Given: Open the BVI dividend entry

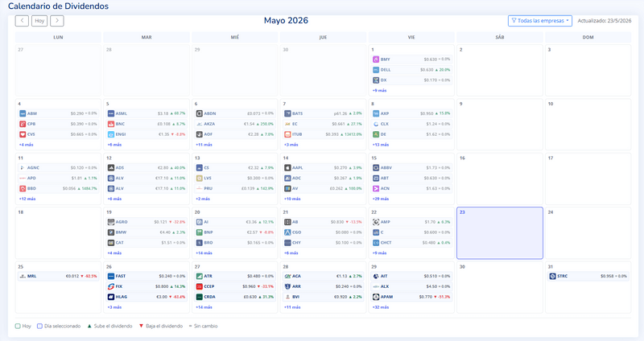Looking at the screenshot, I should click(x=324, y=297).
